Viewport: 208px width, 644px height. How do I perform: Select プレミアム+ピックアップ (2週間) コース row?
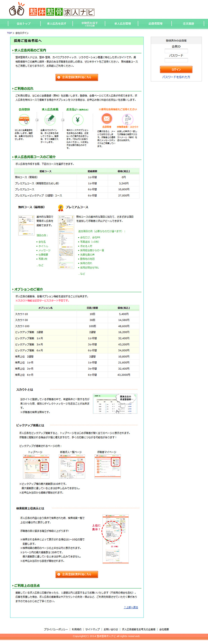[x=77, y=195]
